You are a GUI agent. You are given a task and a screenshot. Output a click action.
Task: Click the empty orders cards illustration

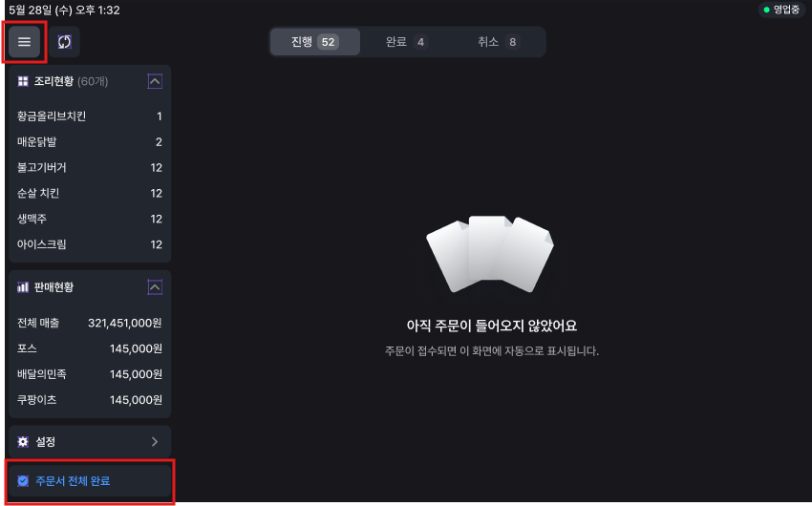(490, 255)
